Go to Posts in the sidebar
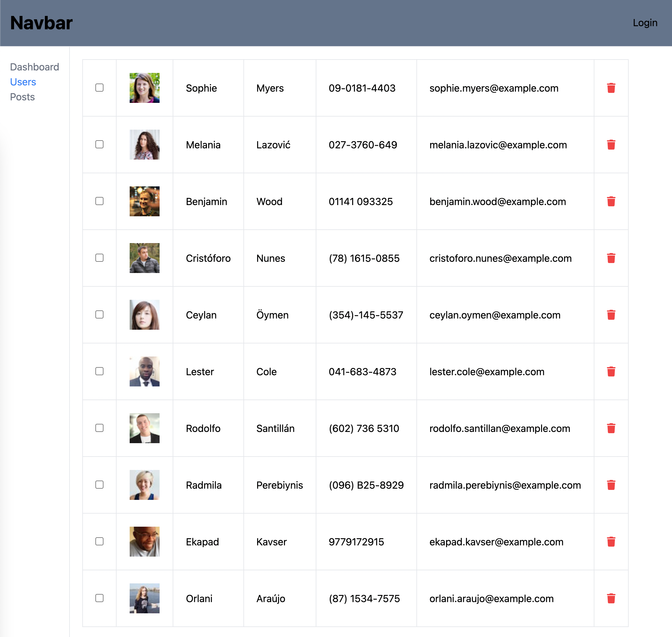This screenshot has width=672, height=637. tap(22, 97)
